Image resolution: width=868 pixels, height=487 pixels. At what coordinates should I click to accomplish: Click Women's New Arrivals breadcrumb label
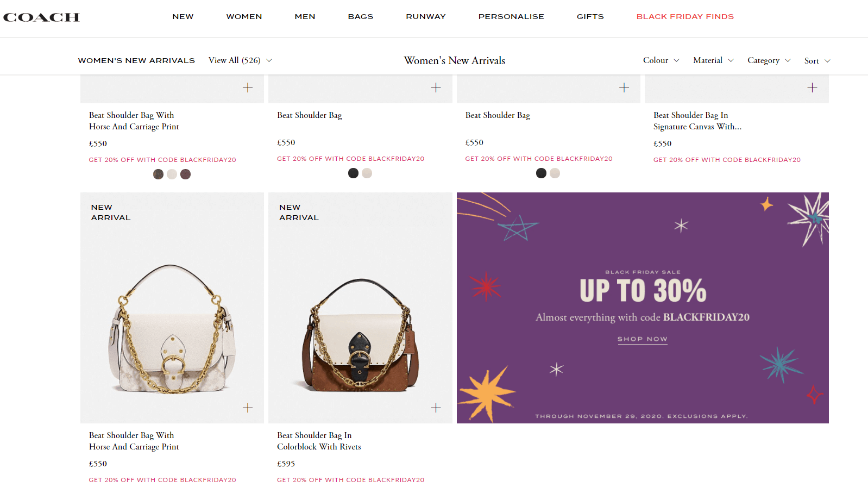[x=136, y=60]
